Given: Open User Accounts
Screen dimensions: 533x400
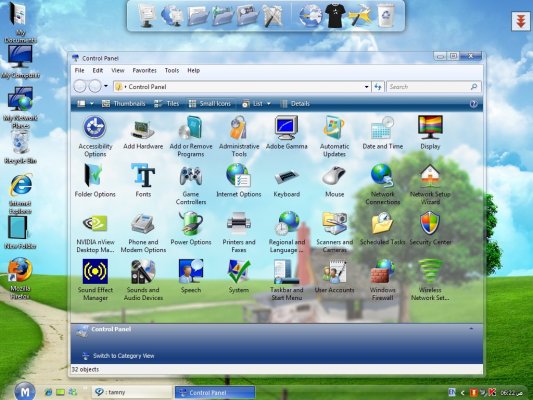Looking at the screenshot, I should 334,276.
